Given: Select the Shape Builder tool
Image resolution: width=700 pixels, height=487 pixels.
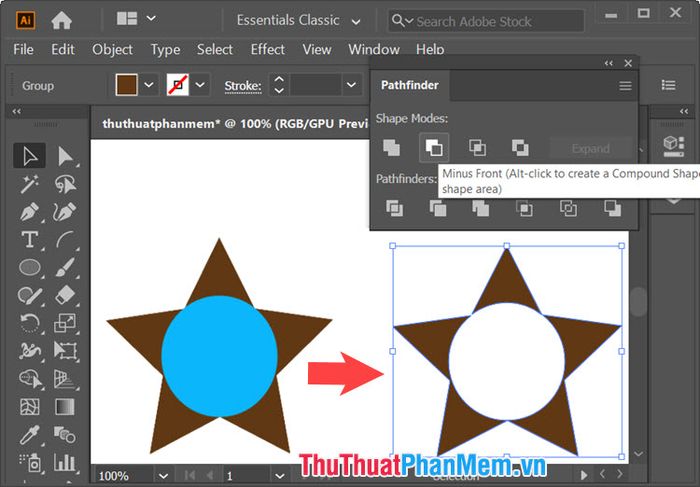Looking at the screenshot, I should [x=29, y=379].
